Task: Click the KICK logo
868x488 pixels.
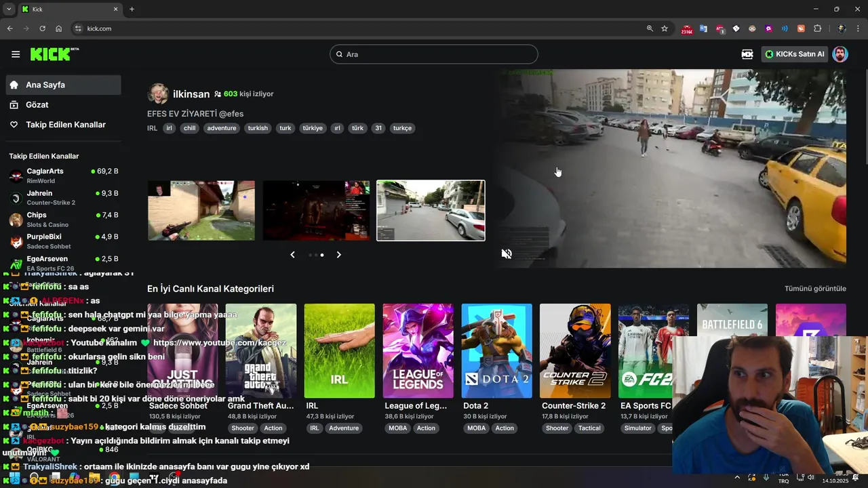Action: pos(54,54)
